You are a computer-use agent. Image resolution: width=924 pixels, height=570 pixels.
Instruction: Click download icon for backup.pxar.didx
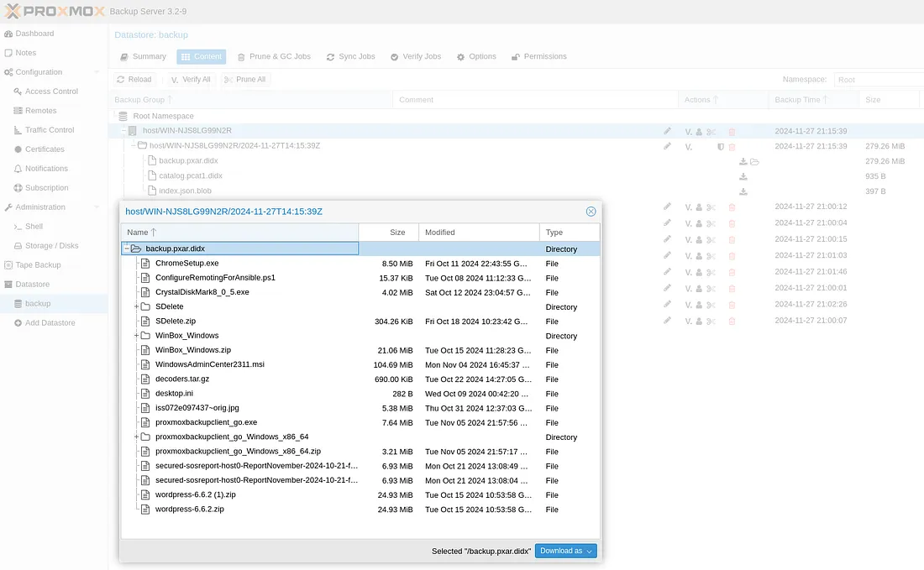click(743, 161)
